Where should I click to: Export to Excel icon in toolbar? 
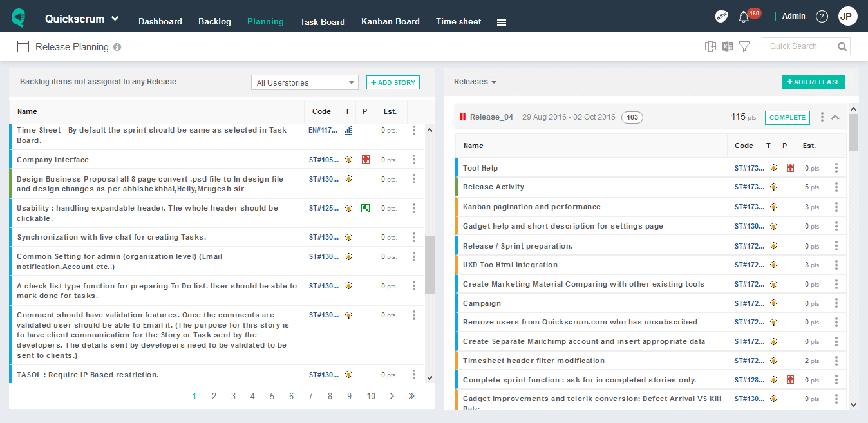(728, 46)
